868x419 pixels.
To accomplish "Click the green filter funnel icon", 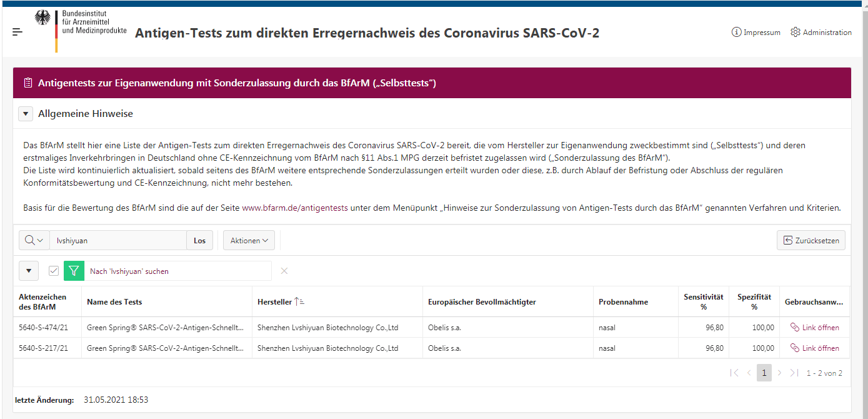I will pos(74,271).
